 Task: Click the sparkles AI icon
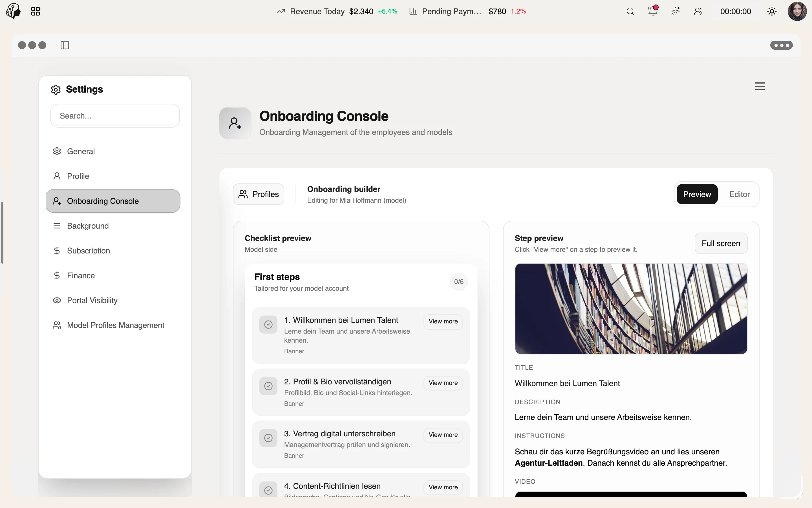click(676, 11)
